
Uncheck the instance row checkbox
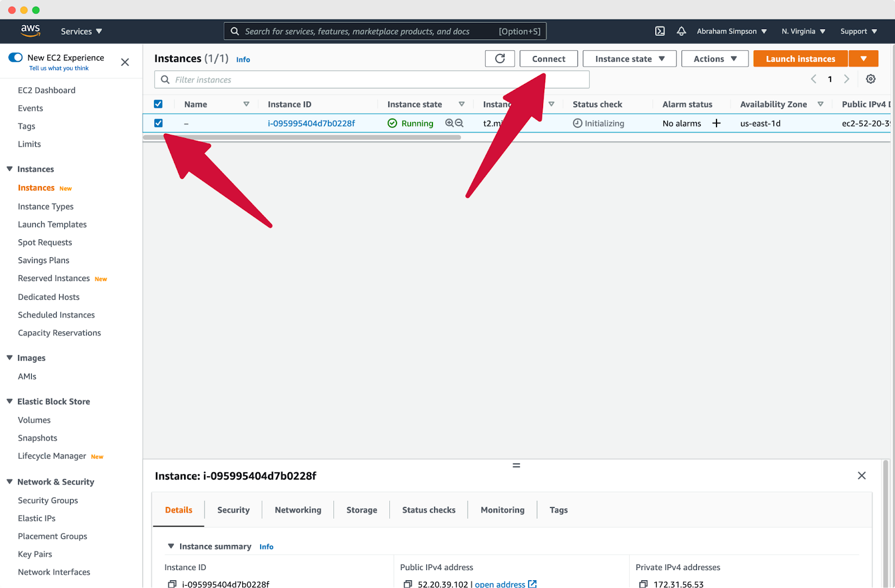(x=158, y=123)
